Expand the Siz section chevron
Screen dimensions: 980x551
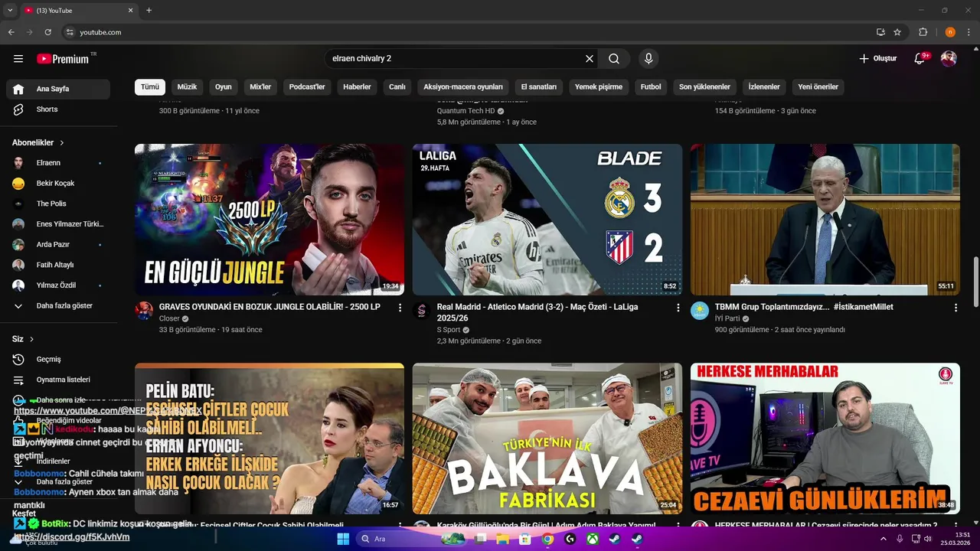click(x=31, y=339)
